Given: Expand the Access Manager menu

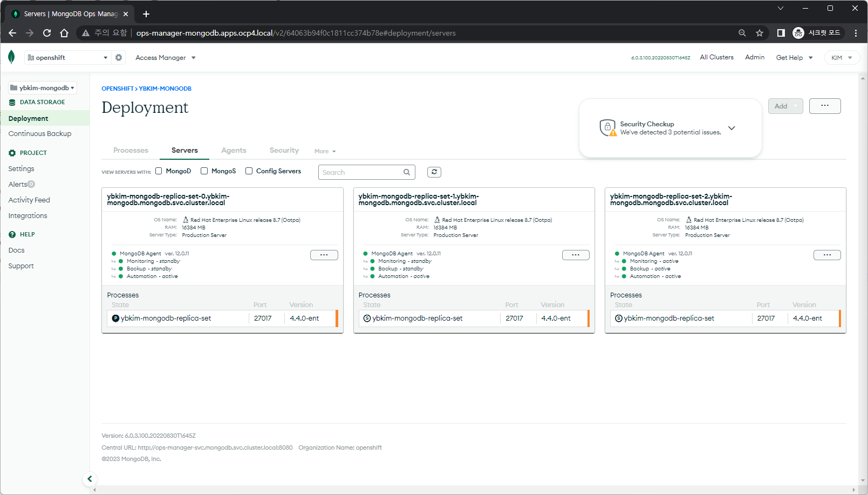Looking at the screenshot, I should 166,58.
